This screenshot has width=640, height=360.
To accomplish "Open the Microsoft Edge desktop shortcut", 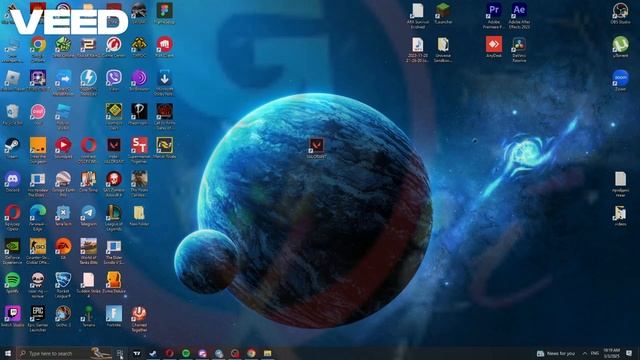I will click(x=38, y=213).
